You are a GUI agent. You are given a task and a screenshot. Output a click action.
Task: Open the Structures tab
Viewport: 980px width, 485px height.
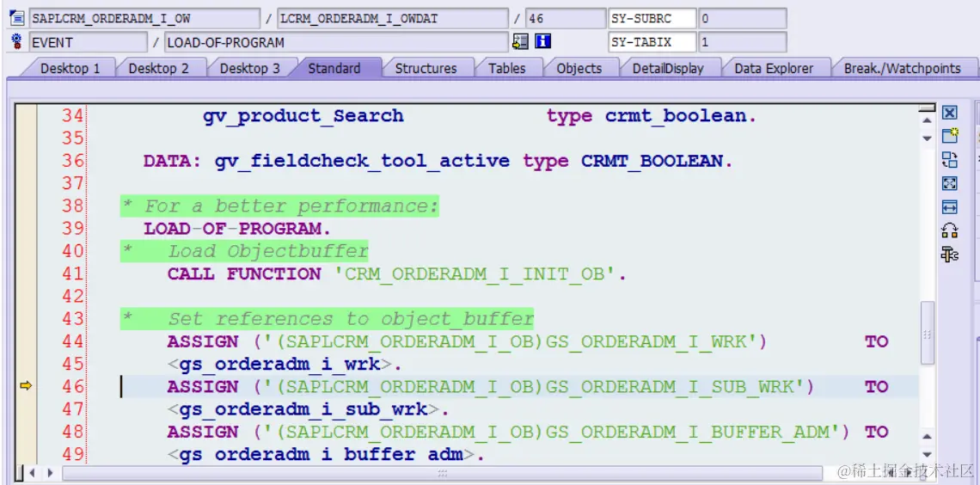(x=426, y=68)
